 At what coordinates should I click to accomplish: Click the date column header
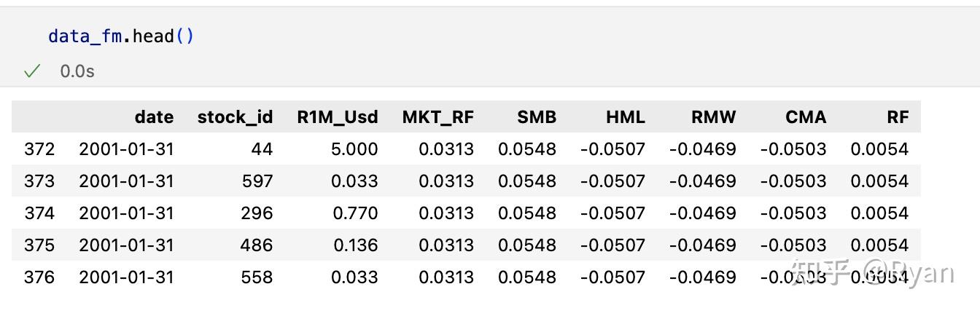[x=154, y=117]
